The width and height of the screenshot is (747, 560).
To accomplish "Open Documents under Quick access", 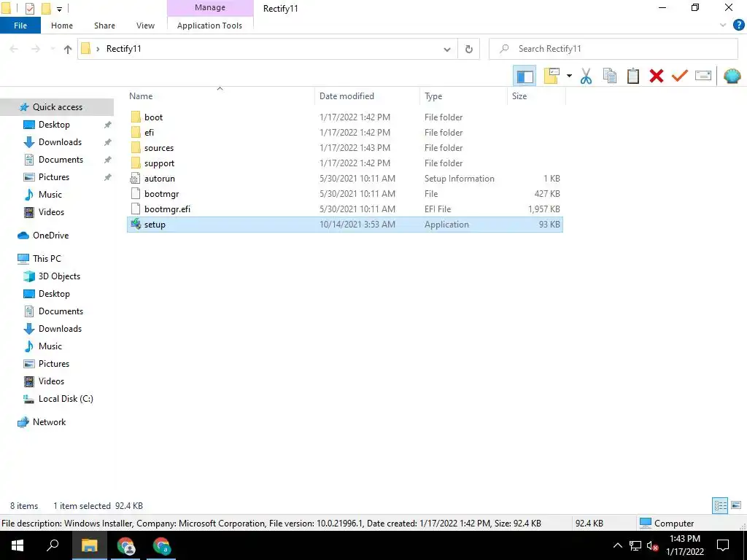I will [61, 160].
